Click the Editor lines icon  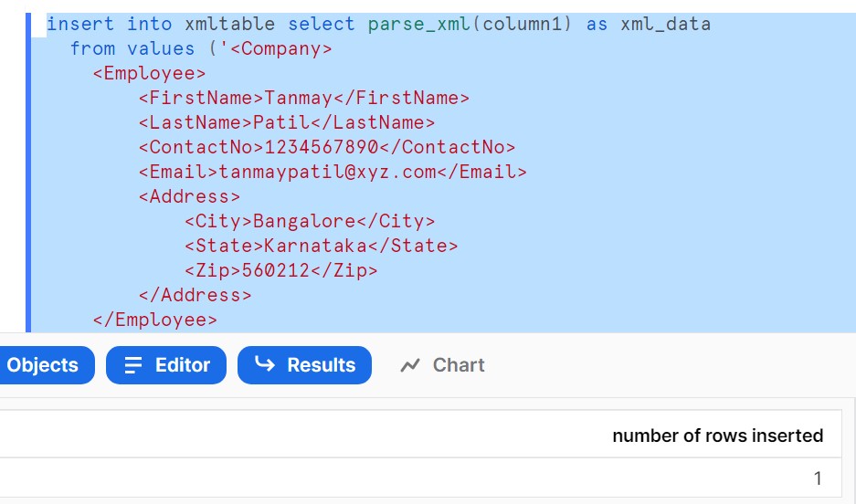coord(133,365)
